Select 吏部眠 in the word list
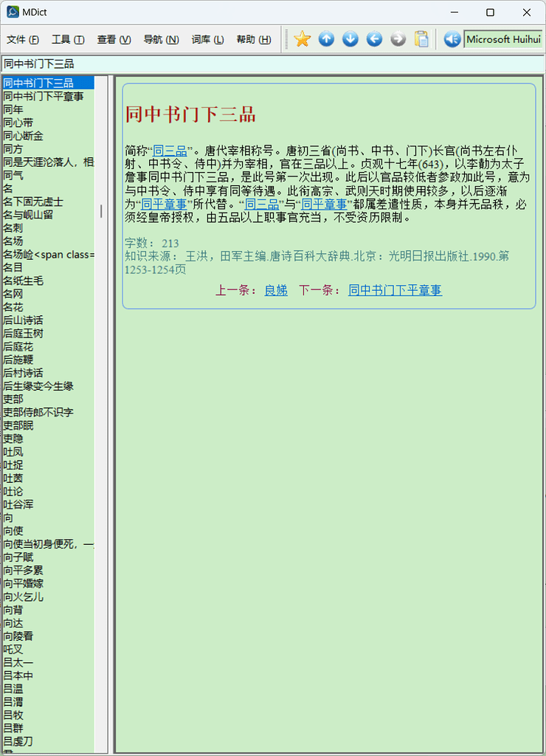Viewport: 546px width, 756px height. [48, 425]
